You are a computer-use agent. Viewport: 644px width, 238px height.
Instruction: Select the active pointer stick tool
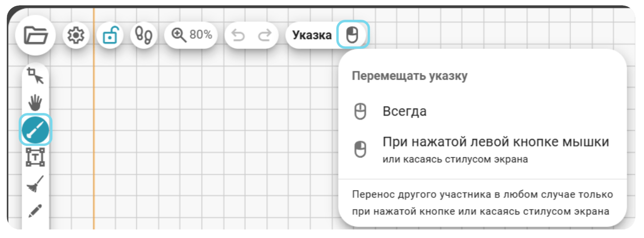coord(35,129)
